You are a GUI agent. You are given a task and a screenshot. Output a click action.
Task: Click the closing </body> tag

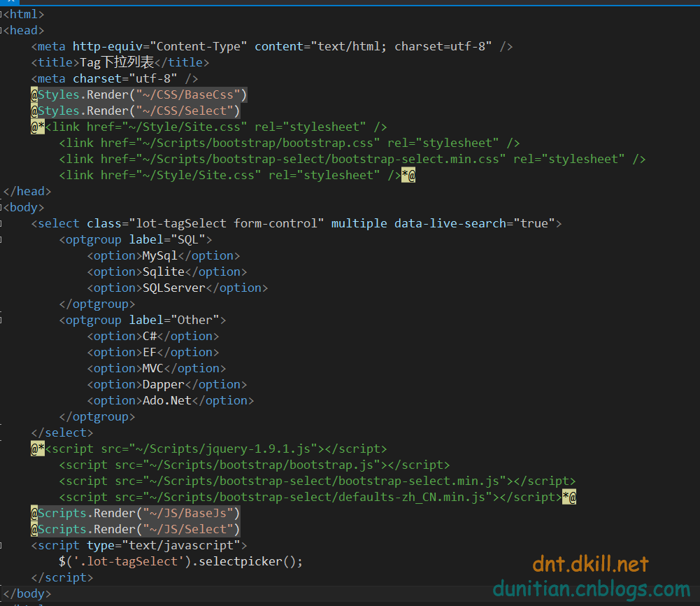(27, 593)
